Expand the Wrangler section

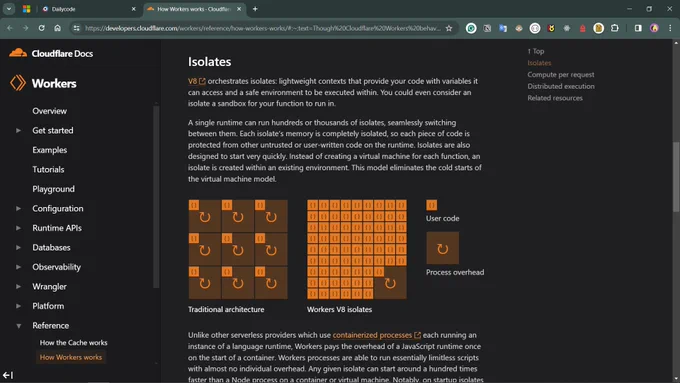point(18,286)
